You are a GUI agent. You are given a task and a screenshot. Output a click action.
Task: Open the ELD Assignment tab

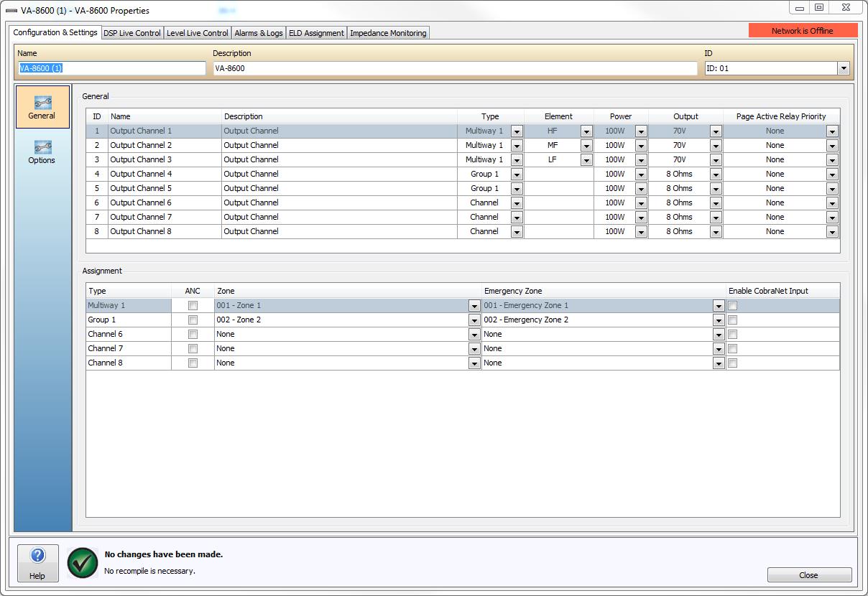[316, 33]
